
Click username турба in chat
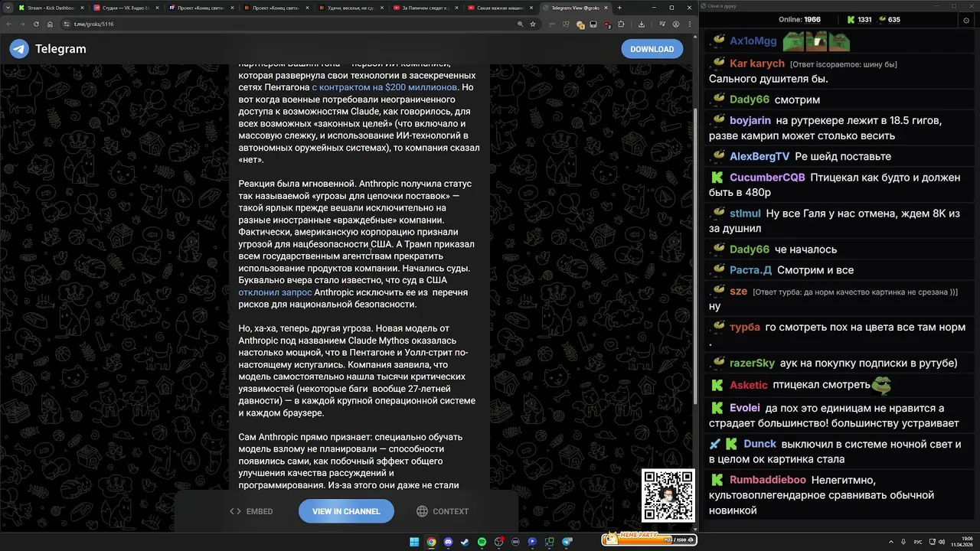(x=745, y=327)
